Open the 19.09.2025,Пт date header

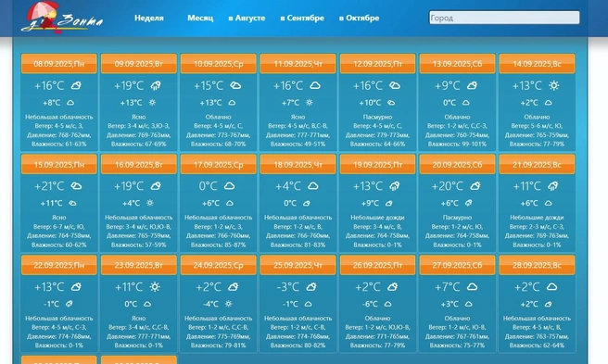click(377, 164)
